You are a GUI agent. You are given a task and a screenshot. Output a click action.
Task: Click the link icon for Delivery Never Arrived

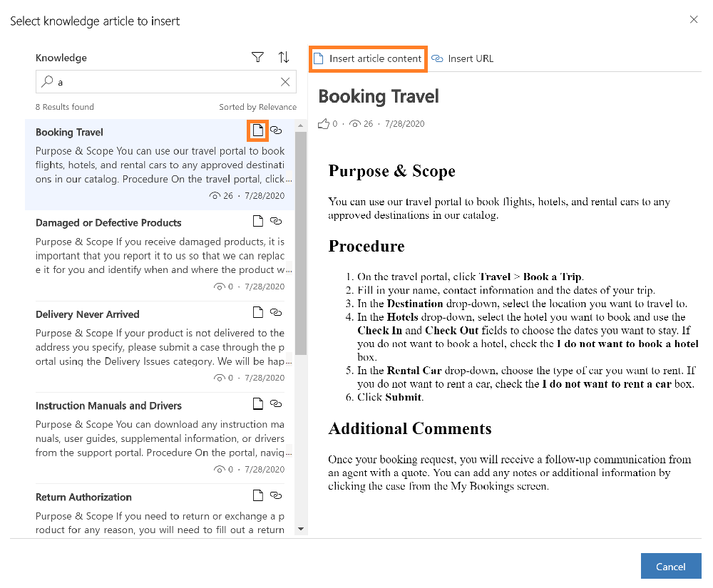pos(276,312)
